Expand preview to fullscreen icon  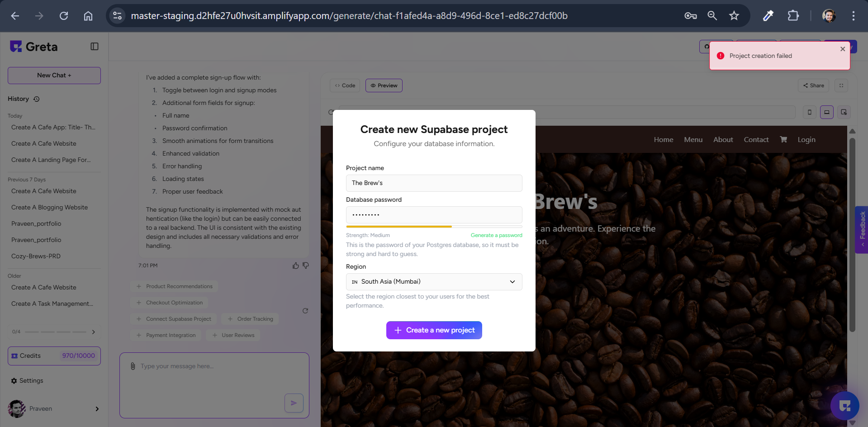(841, 85)
